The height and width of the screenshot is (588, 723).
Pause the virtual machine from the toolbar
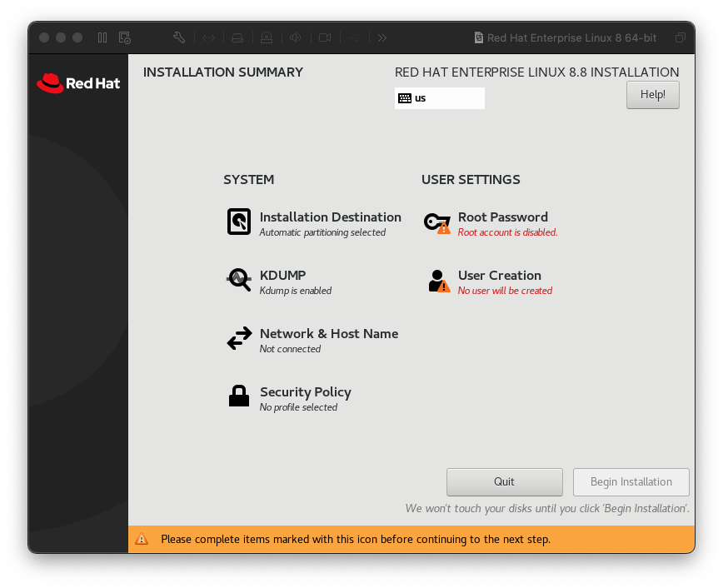(102, 37)
